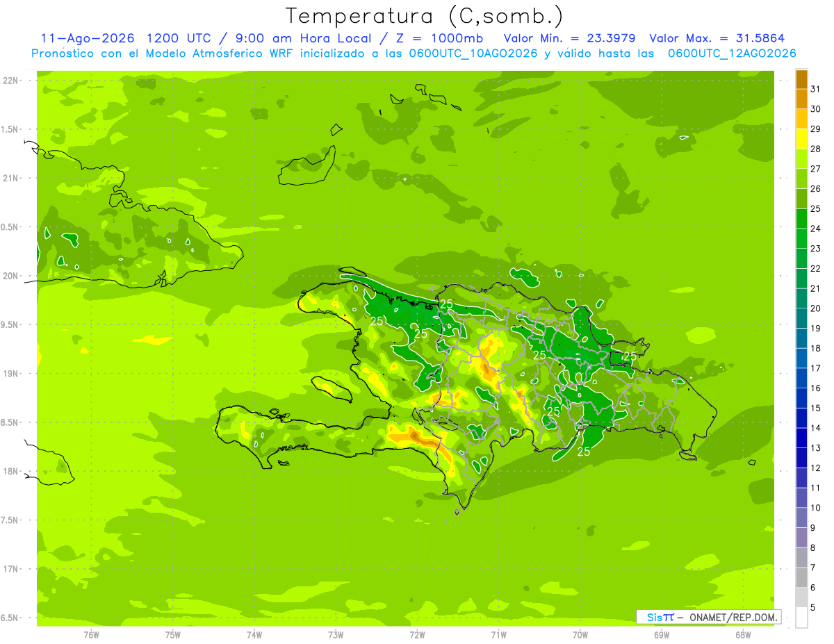Click the '0600UTC_12AGO2026' valid-until text
This screenshot has width=834, height=644.
pyautogui.click(x=732, y=53)
